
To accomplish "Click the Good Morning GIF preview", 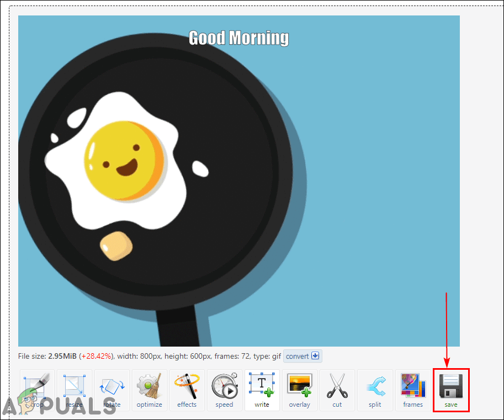I will (239, 181).
